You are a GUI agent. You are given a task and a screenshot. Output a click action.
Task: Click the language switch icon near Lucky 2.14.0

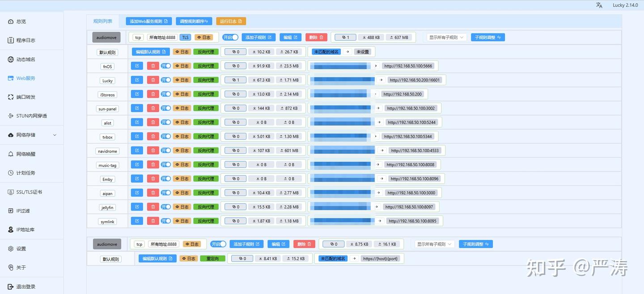click(x=599, y=5)
